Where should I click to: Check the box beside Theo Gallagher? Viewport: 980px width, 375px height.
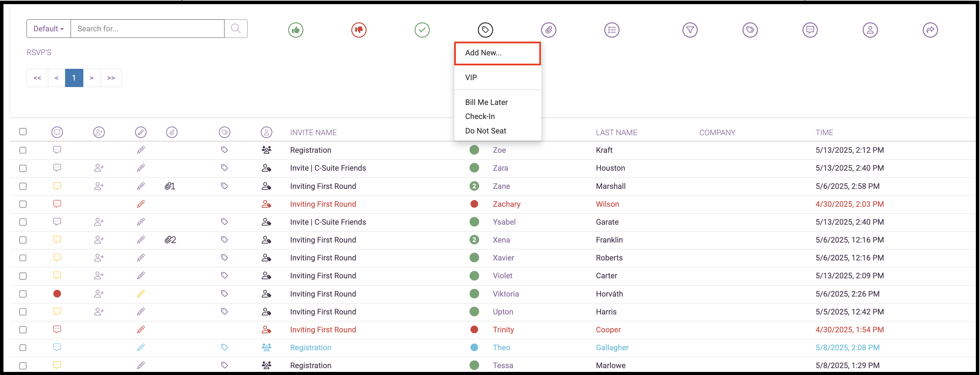coord(23,347)
